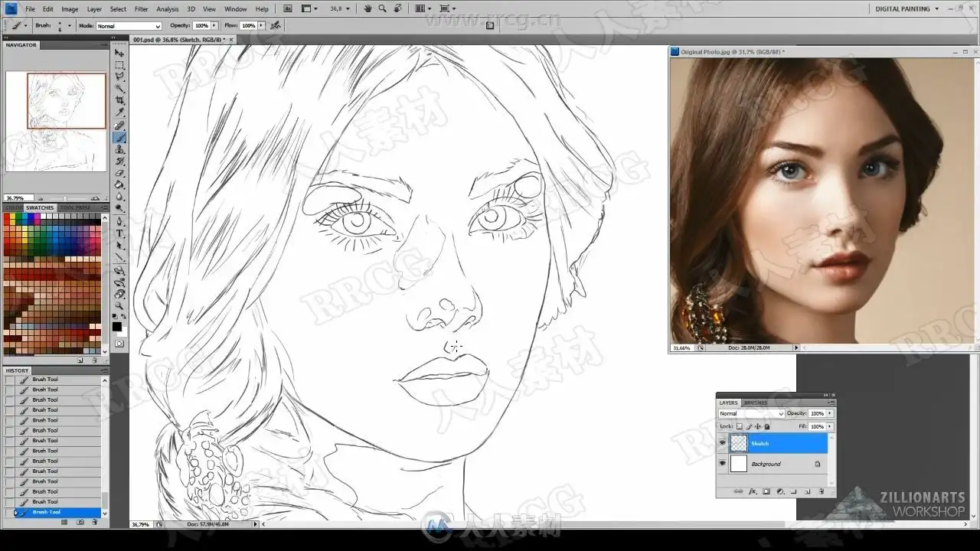Open the brush Mode dropdown
The width and height of the screenshot is (980, 551).
(128, 26)
